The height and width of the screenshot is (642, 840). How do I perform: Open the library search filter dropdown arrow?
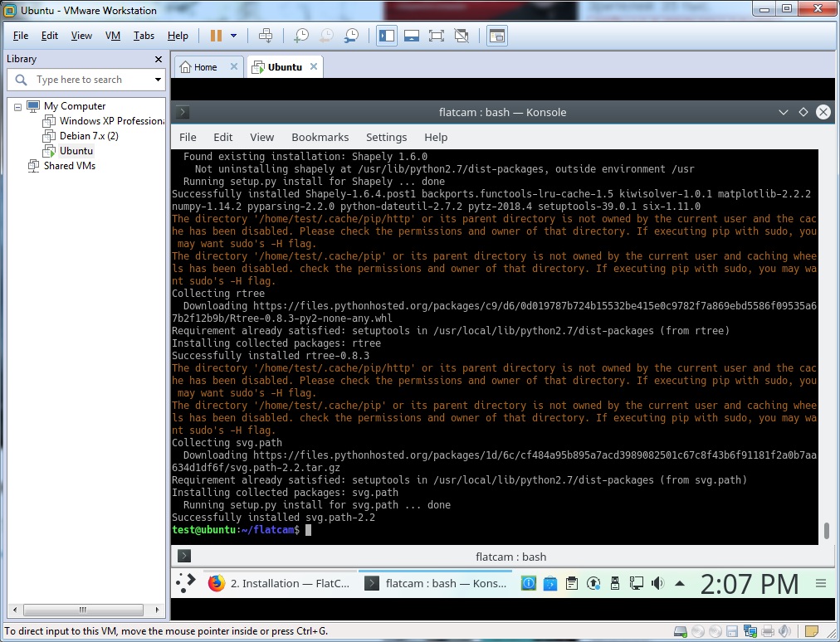tap(158, 80)
